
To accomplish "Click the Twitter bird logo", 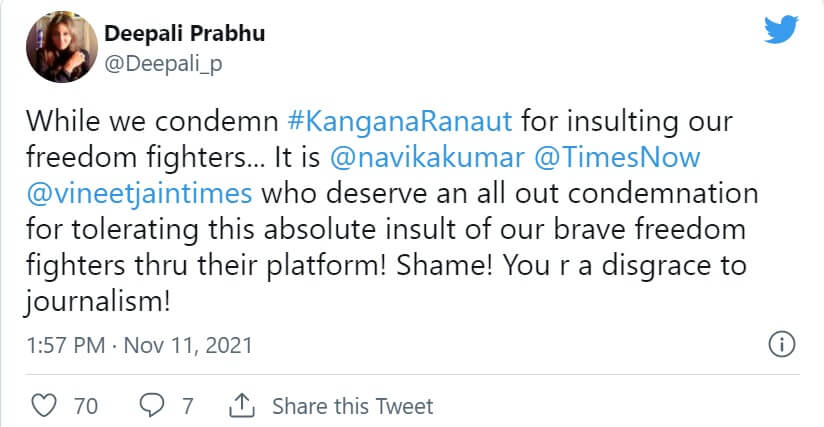I will 781,32.
